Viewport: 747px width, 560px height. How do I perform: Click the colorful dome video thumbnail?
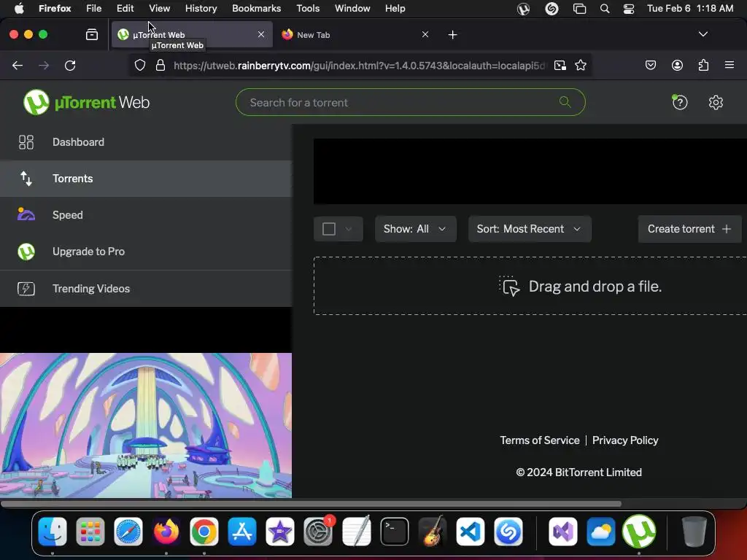pyautogui.click(x=146, y=425)
